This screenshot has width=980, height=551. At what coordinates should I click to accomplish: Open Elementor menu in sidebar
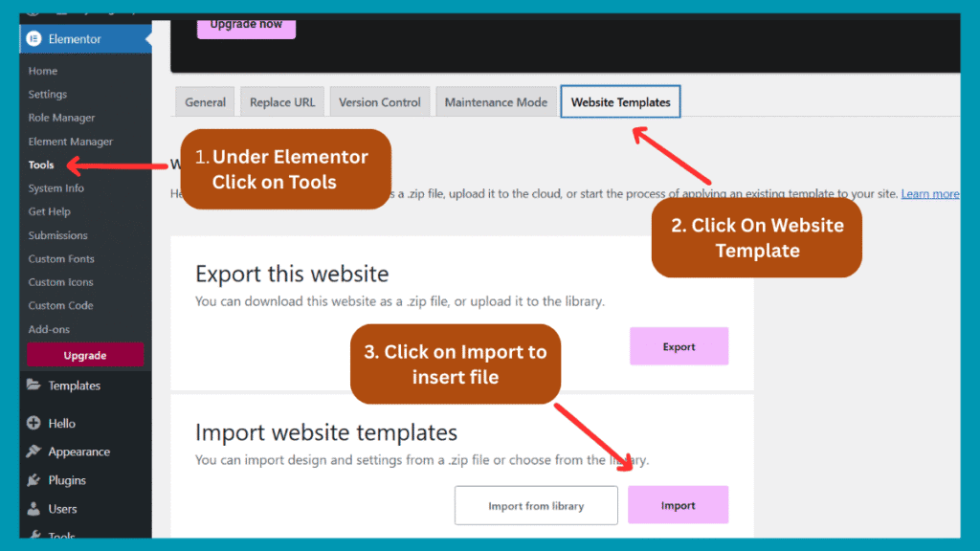click(85, 38)
